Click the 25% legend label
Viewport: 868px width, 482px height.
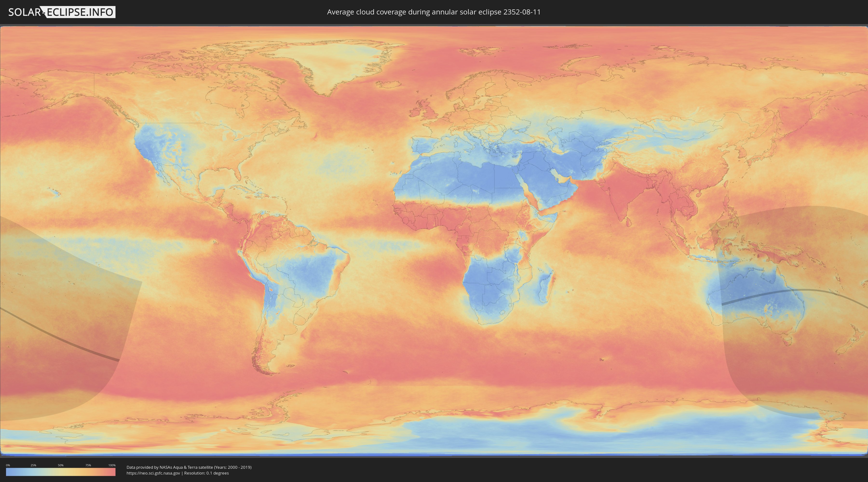point(33,465)
